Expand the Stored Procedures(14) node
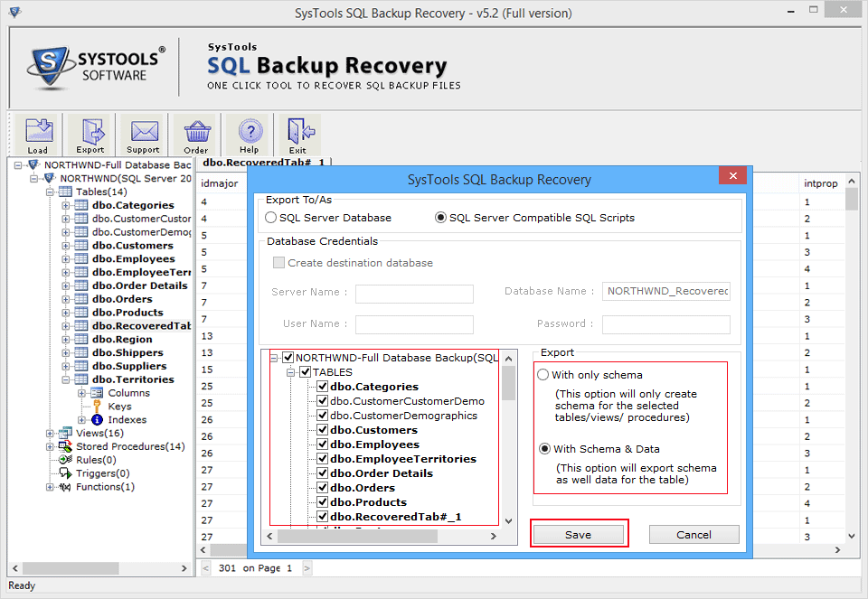868x599 pixels. (50, 446)
